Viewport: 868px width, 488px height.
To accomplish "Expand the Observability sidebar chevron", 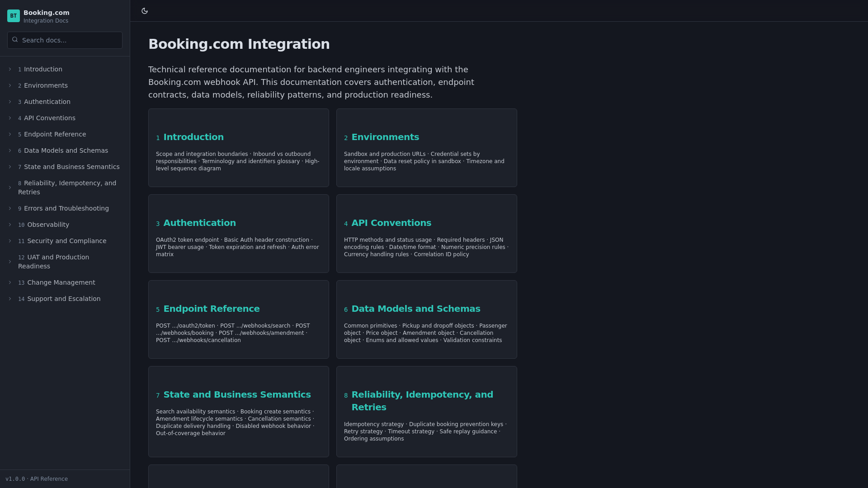I will (10, 225).
